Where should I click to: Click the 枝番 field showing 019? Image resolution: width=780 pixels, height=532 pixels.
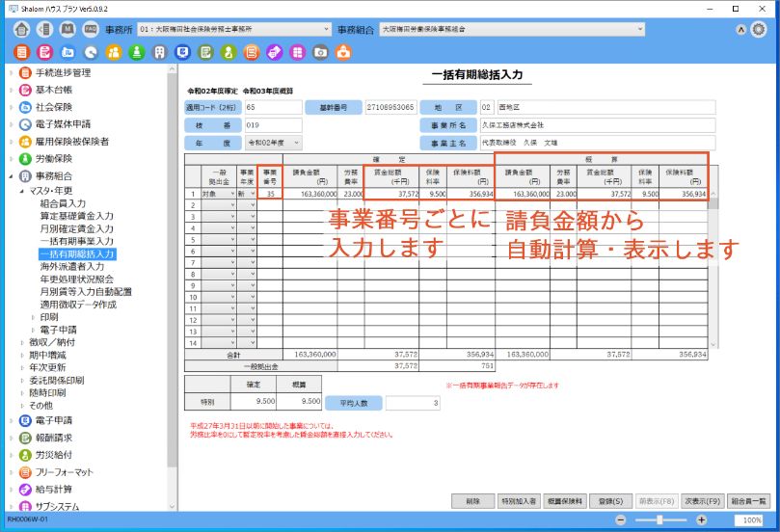pyautogui.click(x=274, y=125)
